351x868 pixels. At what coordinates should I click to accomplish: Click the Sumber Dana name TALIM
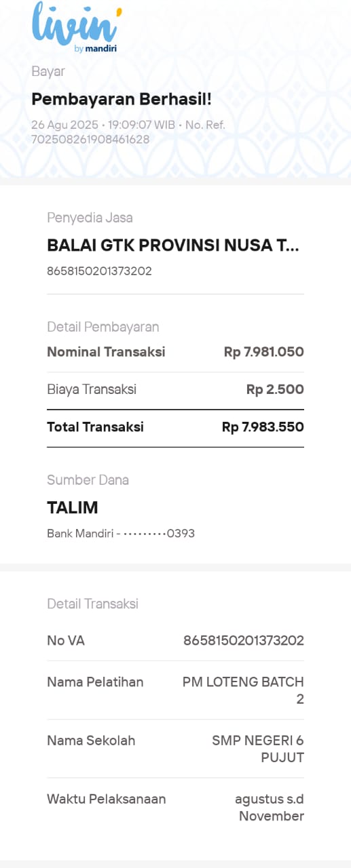(73, 507)
